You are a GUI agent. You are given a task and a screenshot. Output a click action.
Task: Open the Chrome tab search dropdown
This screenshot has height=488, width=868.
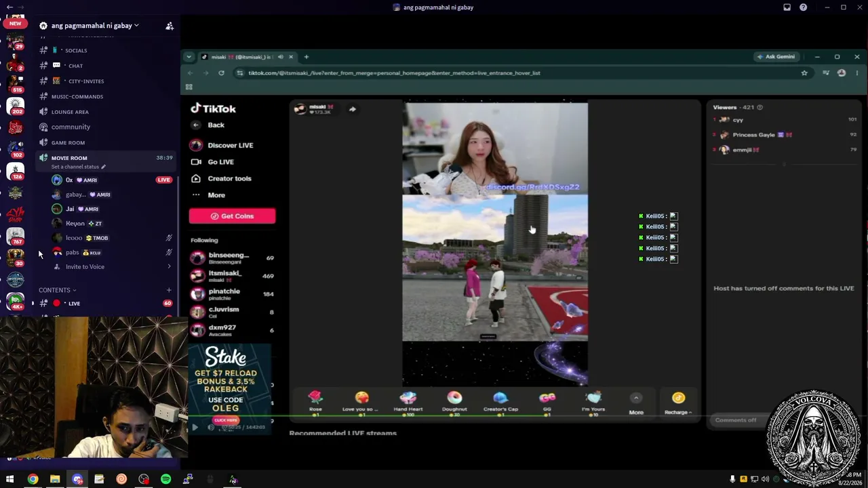click(x=189, y=57)
